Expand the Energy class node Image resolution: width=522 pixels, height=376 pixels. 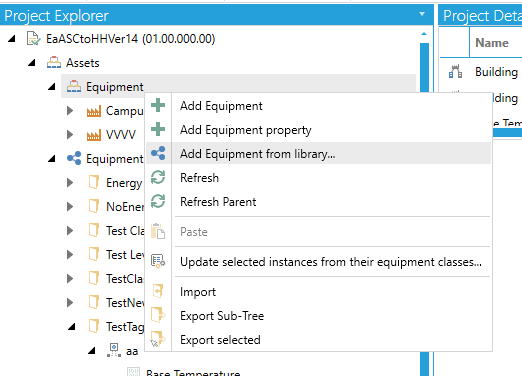pos(70,183)
